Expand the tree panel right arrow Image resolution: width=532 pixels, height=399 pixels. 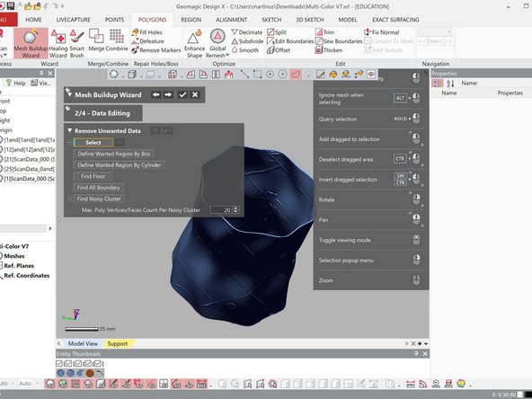[x=50, y=228]
